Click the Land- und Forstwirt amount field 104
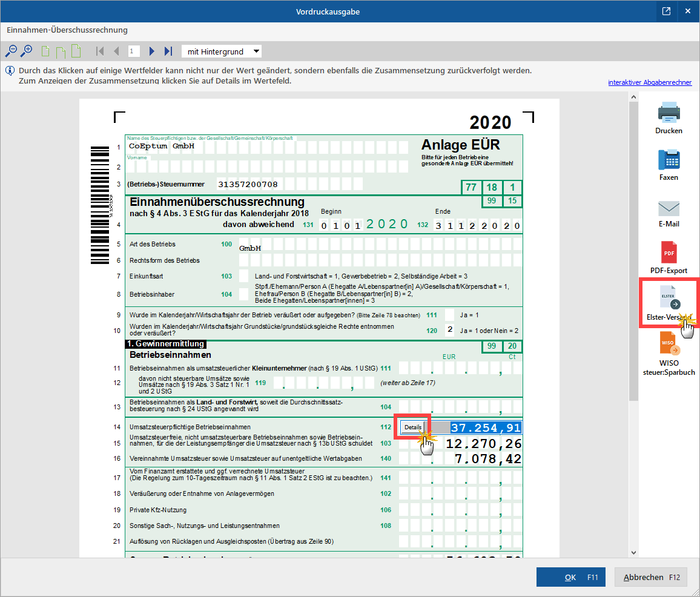700x597 pixels. [x=460, y=407]
